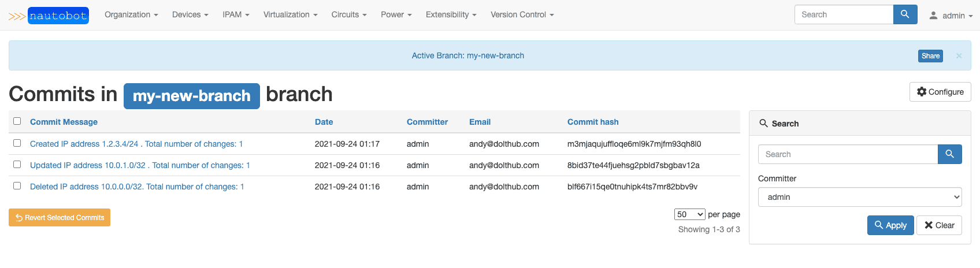Check the Created IP address 1.2.3.4/24 commit

[17, 143]
